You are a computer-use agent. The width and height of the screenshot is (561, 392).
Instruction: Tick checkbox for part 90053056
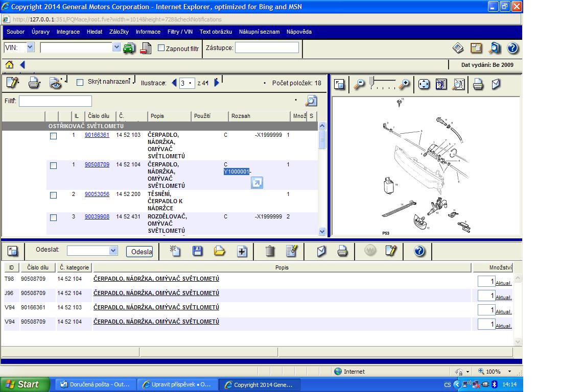[53, 195]
